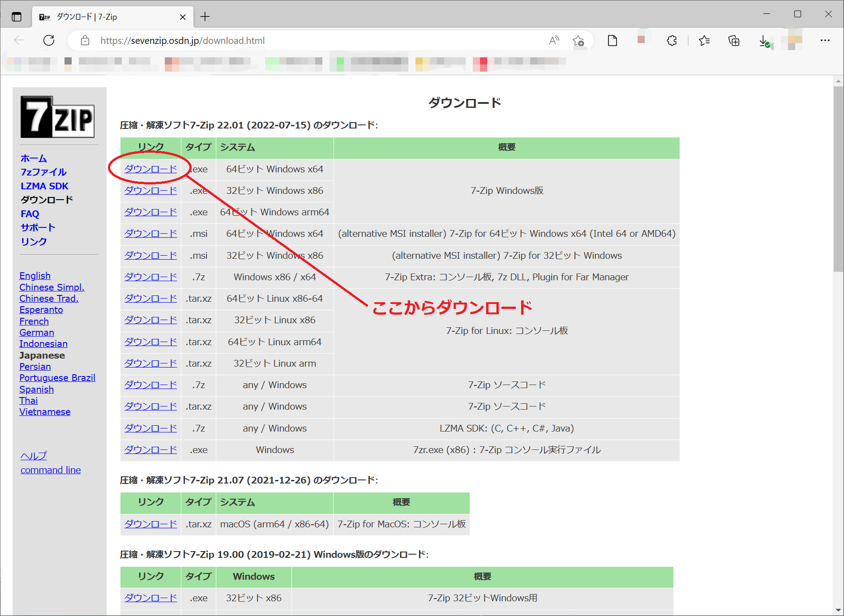The width and height of the screenshot is (844, 616).
Task: Download 64-bit Linux x86-64 tar.xz
Action: [x=150, y=298]
